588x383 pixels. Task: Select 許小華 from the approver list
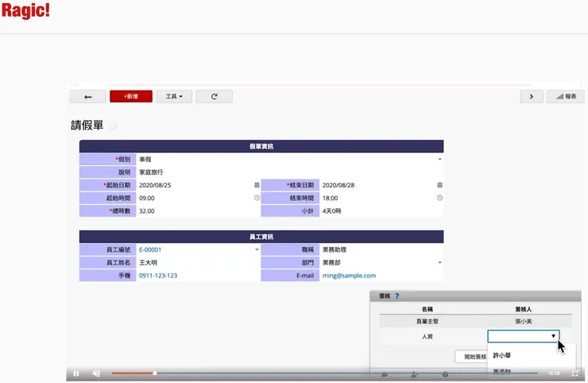pos(501,355)
